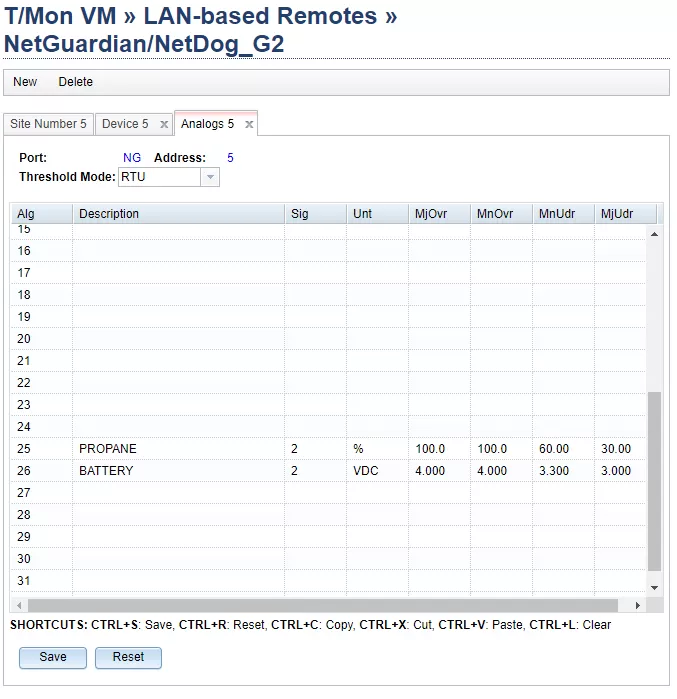The width and height of the screenshot is (677, 699).
Task: Click the Description column header
Action: [177, 214]
